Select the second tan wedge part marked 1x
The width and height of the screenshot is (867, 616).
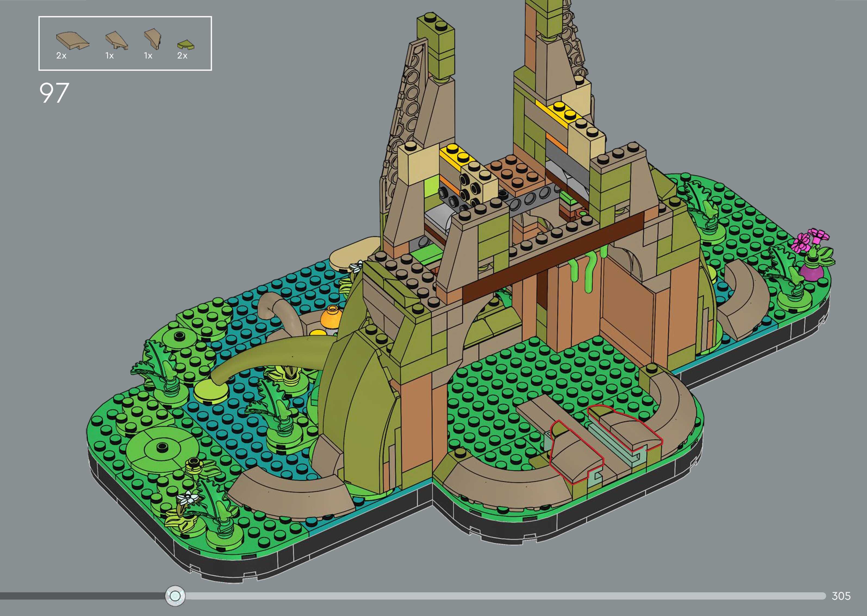click(117, 41)
